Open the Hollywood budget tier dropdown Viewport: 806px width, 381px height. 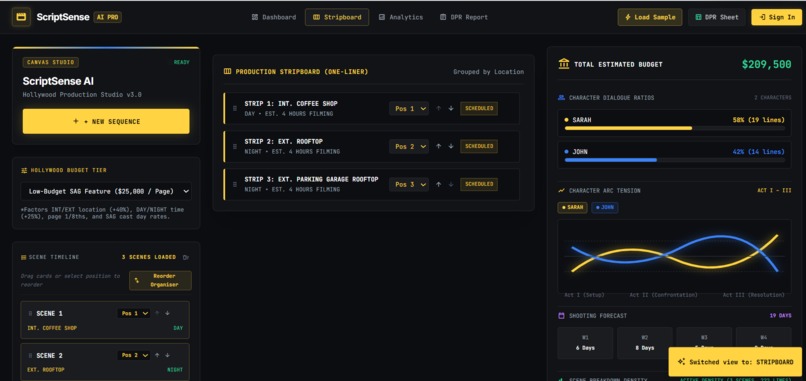(x=106, y=191)
